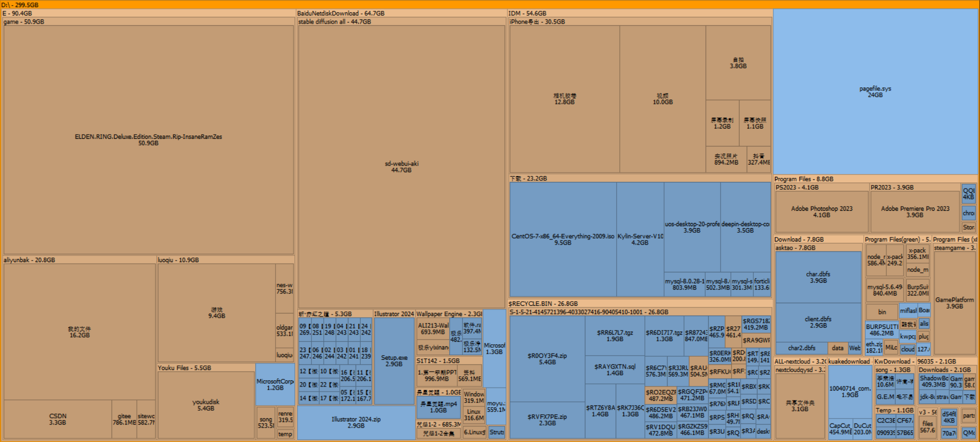The image size is (980, 442).
Task: Select the 屏幕快照 1.1GB block
Action: 755,123
